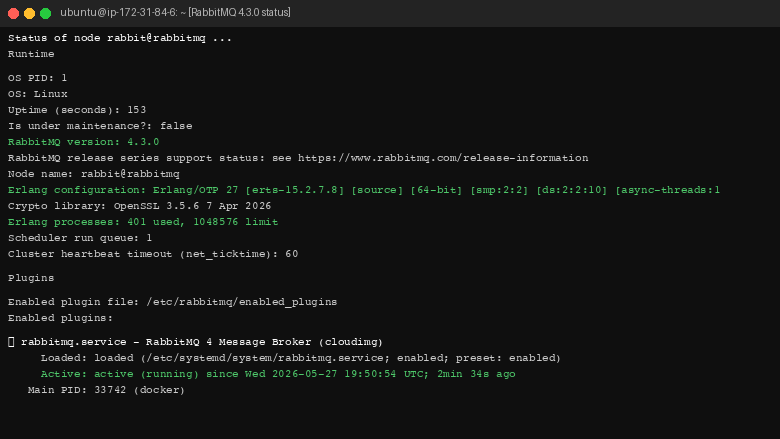Click the 'Crypto library: OpenSSL 3.5.6' line
The width and height of the screenshot is (780, 439).
pos(139,206)
